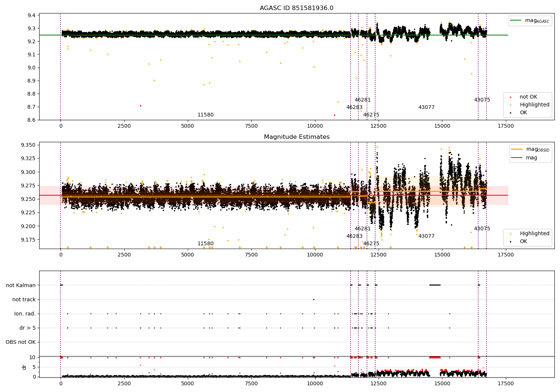Screen dimensions: 560x392
Task: Select the orange mag OBSID legend entry
Action: click(531, 149)
